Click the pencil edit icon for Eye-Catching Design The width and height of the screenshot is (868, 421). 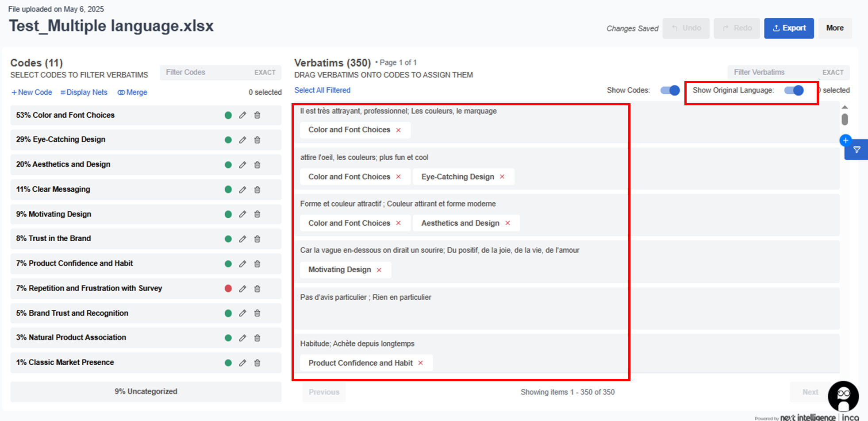(x=242, y=140)
